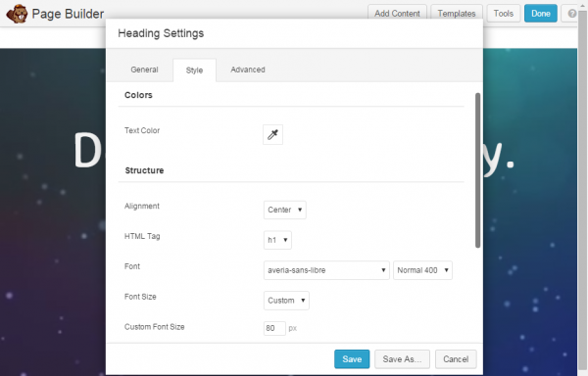588x376 pixels.
Task: Expand the Font Size dropdown set to Custom
Action: [286, 301]
